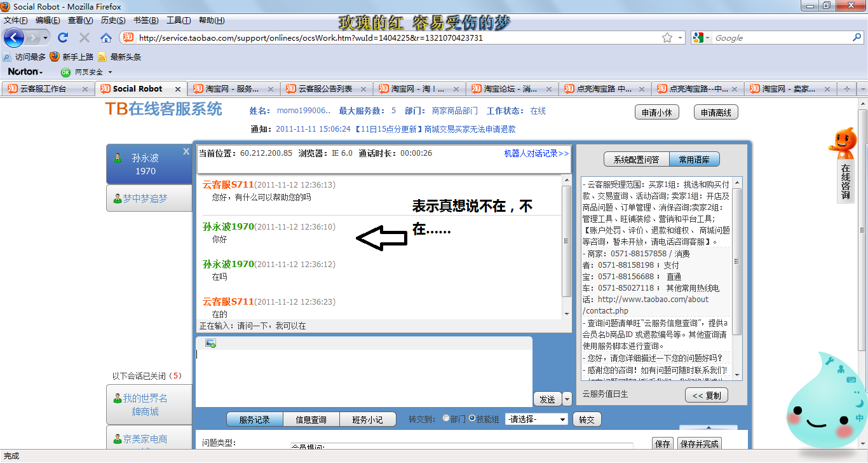Select the 服务记录 tab
The width and height of the screenshot is (868, 463).
(x=254, y=420)
